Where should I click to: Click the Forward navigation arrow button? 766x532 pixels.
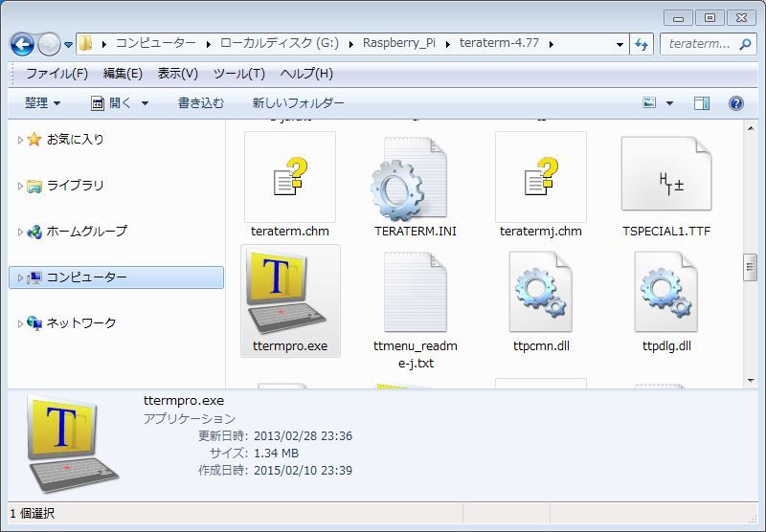(49, 44)
